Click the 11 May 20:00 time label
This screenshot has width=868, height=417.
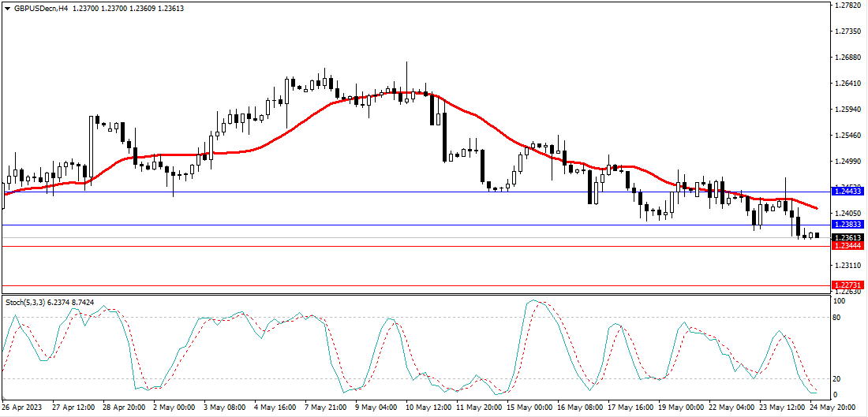pyautogui.click(x=480, y=407)
